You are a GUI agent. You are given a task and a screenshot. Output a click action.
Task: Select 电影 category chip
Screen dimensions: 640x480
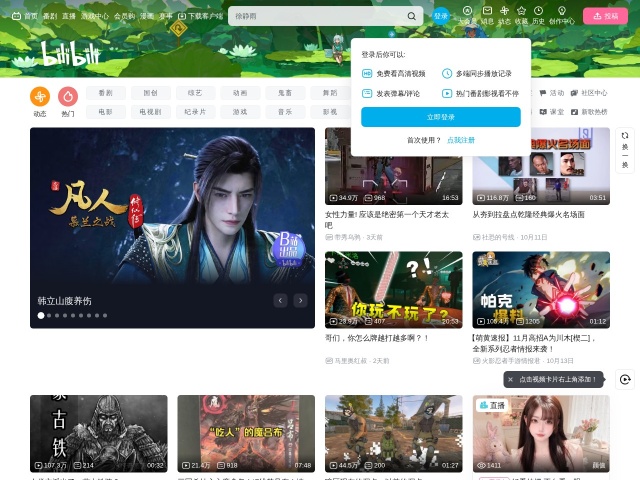(106, 112)
